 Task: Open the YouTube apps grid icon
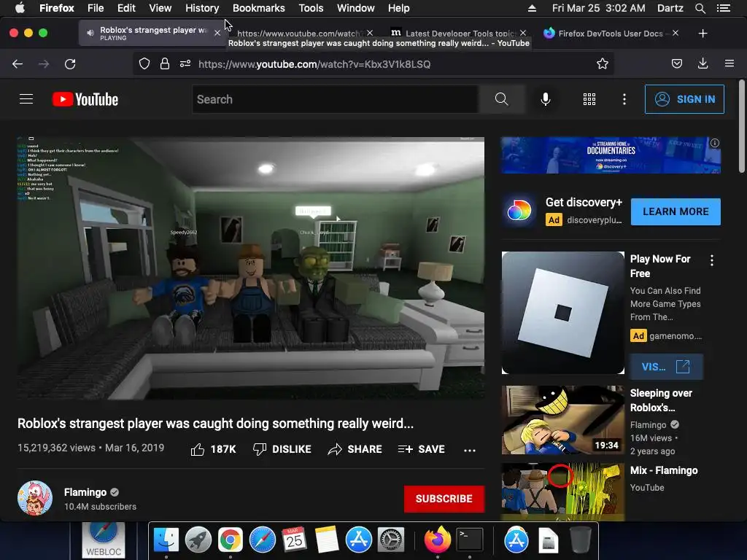coord(589,99)
